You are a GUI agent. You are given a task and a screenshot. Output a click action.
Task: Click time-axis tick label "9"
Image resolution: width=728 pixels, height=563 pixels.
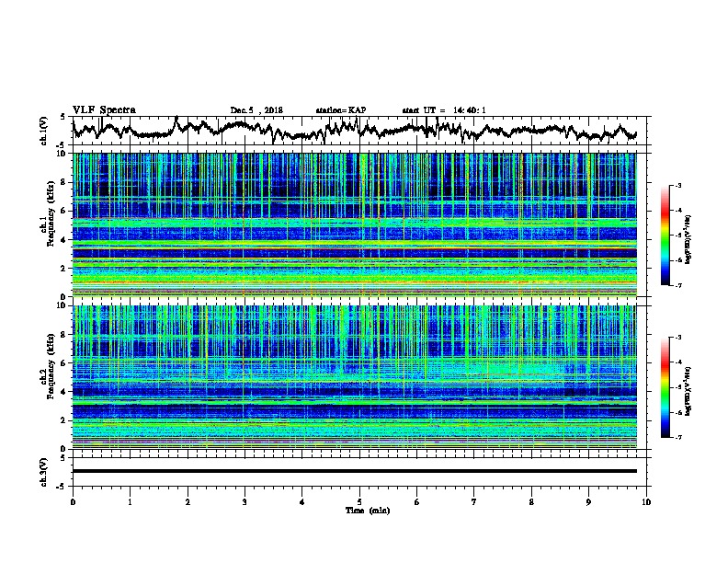(x=588, y=502)
